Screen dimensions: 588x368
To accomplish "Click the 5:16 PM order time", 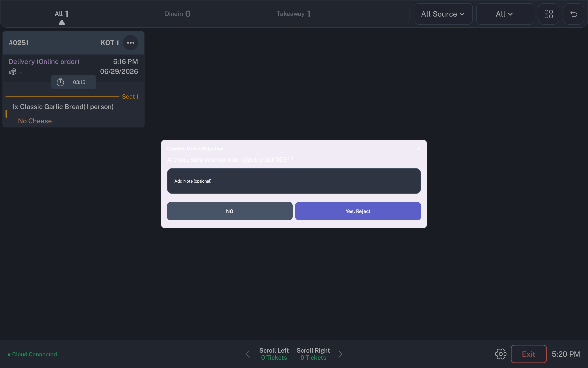I will point(125,62).
